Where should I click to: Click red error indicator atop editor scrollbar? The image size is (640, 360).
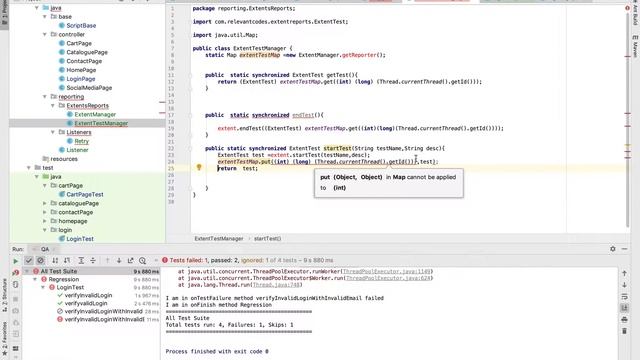[627, 8]
